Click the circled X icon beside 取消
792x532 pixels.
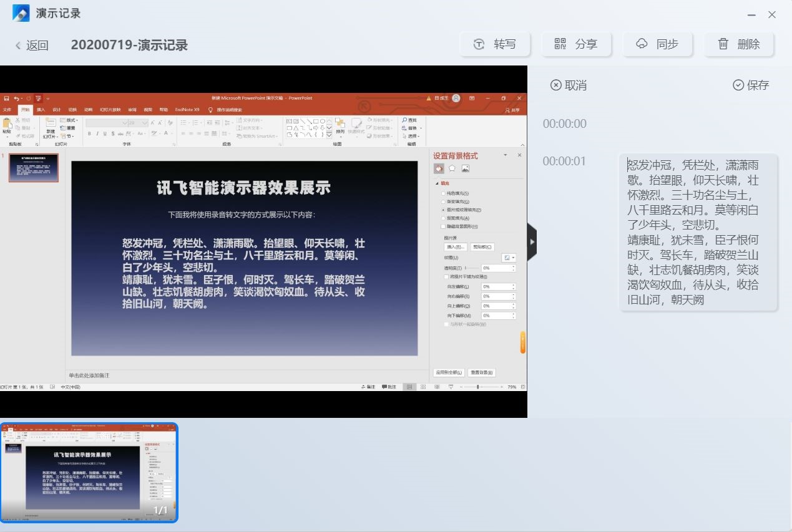coord(555,85)
